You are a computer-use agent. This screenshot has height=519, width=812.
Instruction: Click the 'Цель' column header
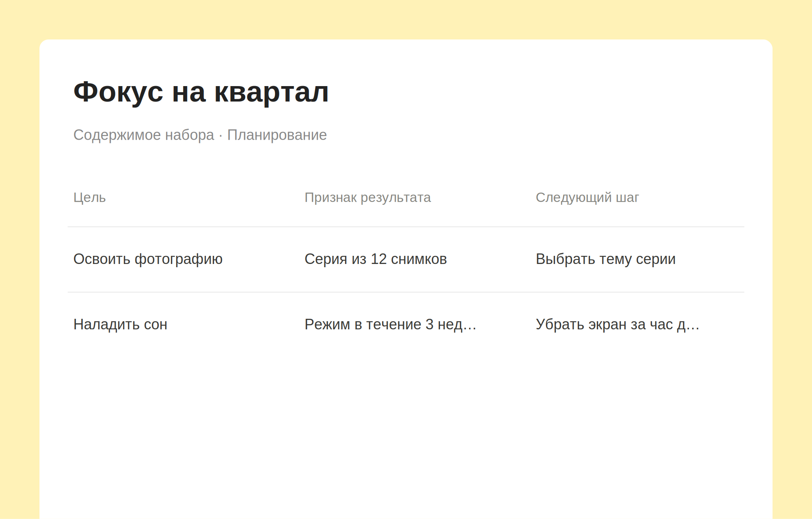90,197
